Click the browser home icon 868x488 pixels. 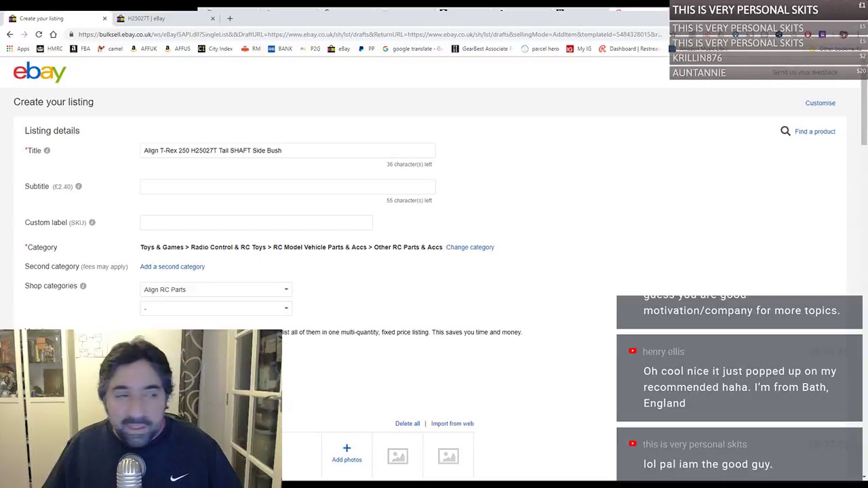(54, 34)
